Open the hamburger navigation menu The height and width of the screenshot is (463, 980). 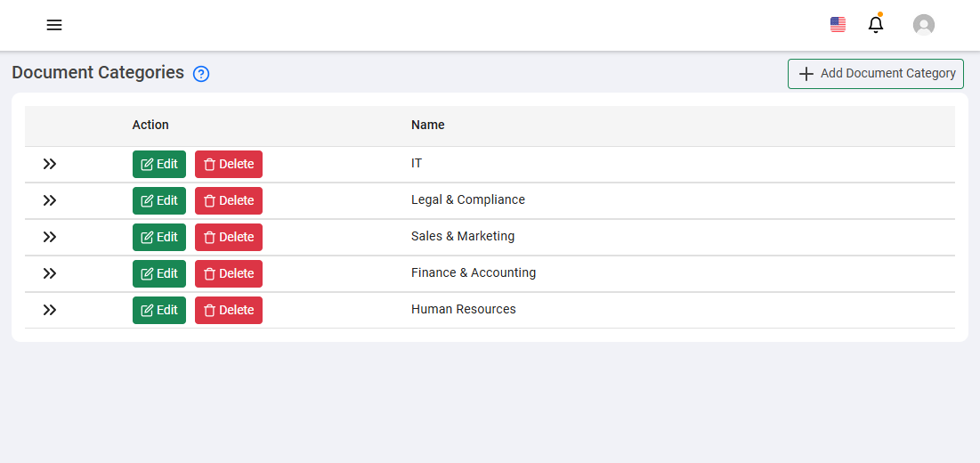54,25
